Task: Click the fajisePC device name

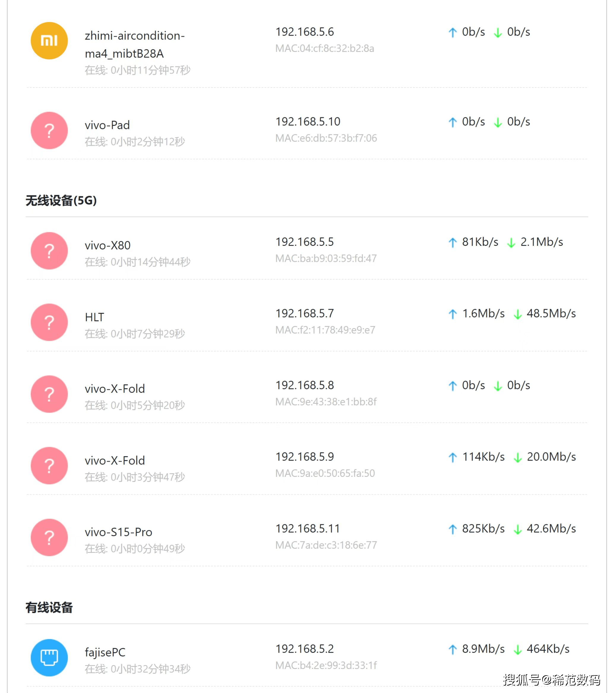Action: coord(105,652)
